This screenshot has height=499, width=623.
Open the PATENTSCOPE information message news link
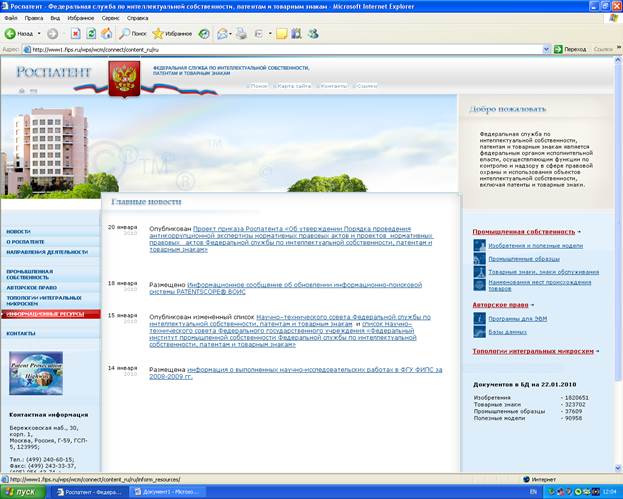(x=286, y=288)
